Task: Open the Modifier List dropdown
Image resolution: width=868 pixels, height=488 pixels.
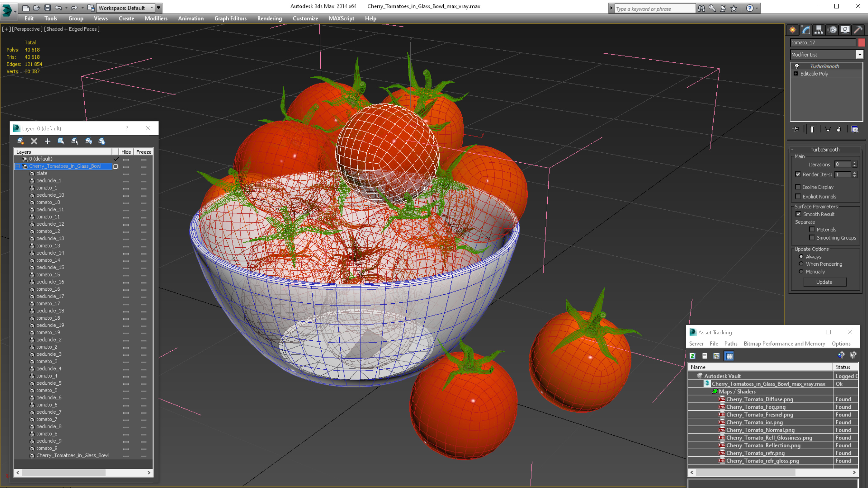Action: click(x=860, y=55)
